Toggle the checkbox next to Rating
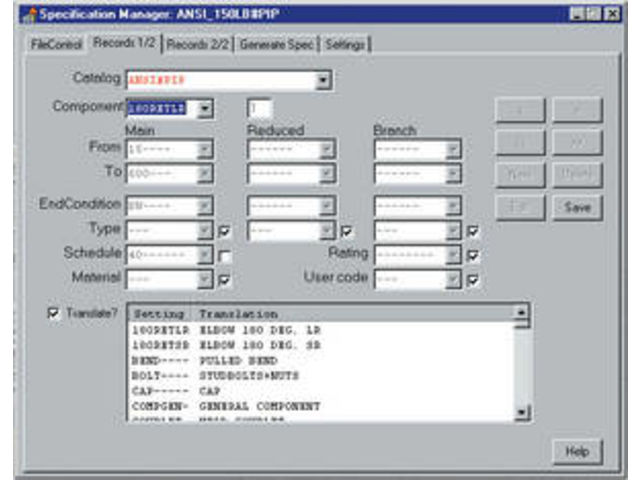 click(x=473, y=255)
